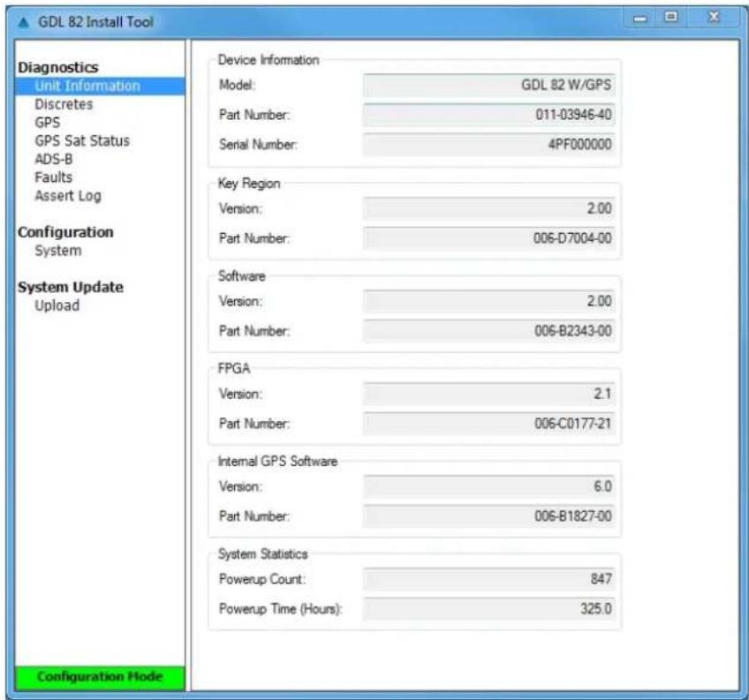The image size is (749, 700).
Task: Click the System Update section heading
Action: (71, 287)
